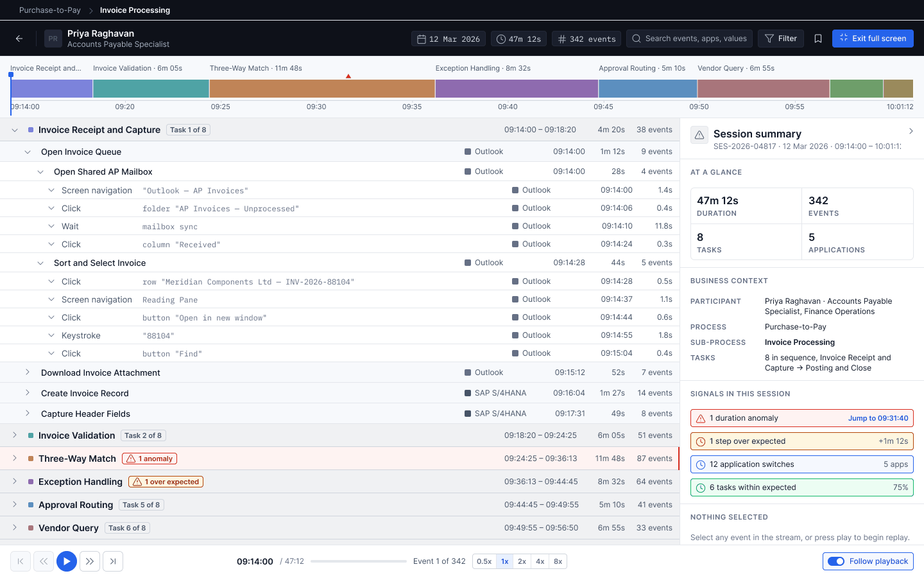The width and height of the screenshot is (924, 578).
Task: Skip to the last event
Action: coord(113,561)
